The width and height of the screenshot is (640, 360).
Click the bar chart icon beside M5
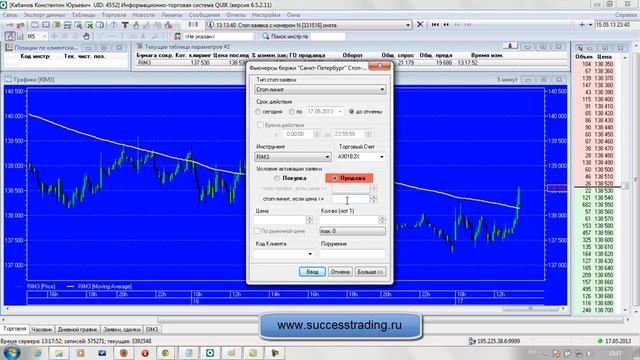click(20, 36)
